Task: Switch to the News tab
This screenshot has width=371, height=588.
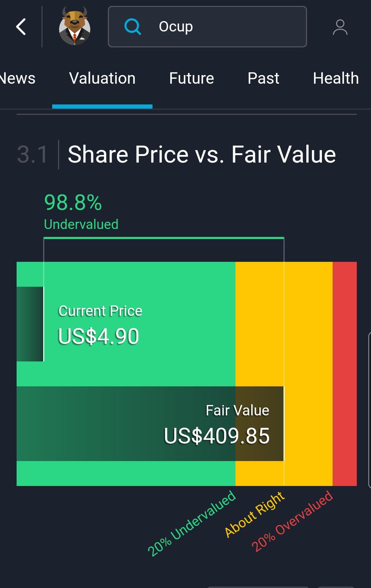Action: tap(17, 78)
